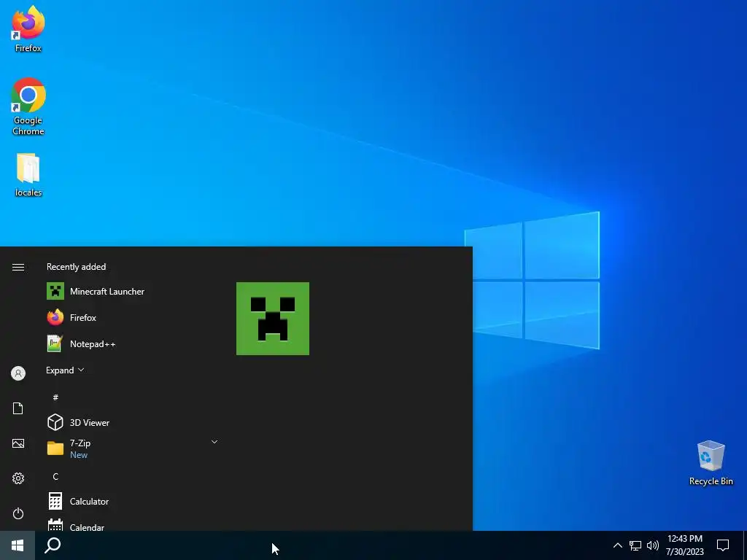Viewport: 747px width, 560px height.
Task: Expand the Start menu hamburger navigation
Action: [18, 267]
